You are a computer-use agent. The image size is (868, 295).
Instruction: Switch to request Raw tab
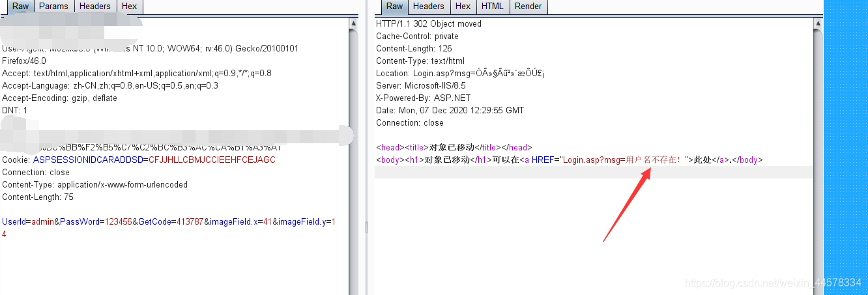tap(20, 7)
